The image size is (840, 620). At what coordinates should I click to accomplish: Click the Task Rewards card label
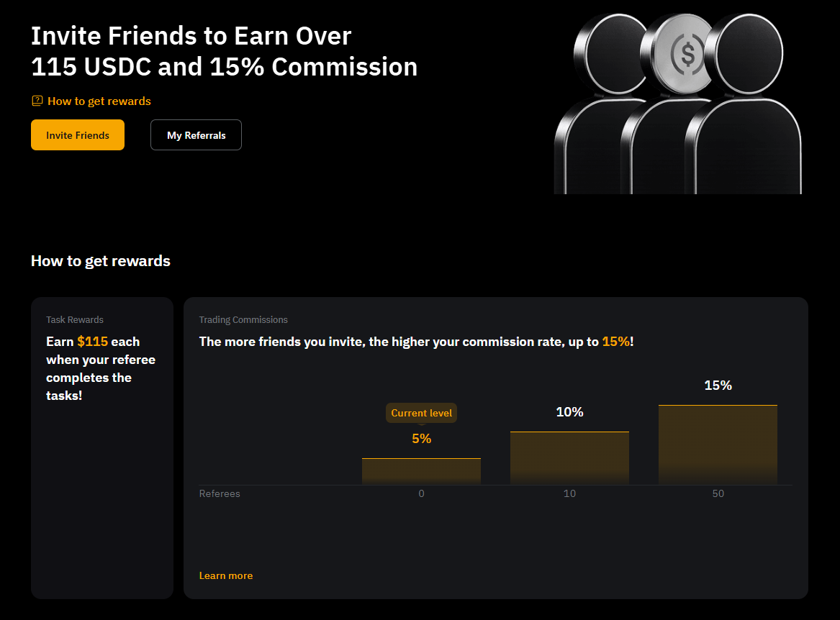(x=75, y=320)
